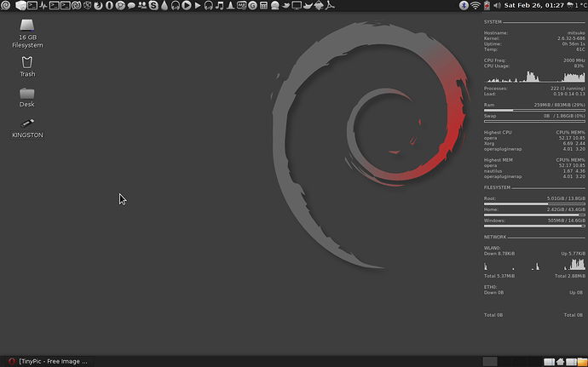Open the calculator launcher

(x=263, y=5)
